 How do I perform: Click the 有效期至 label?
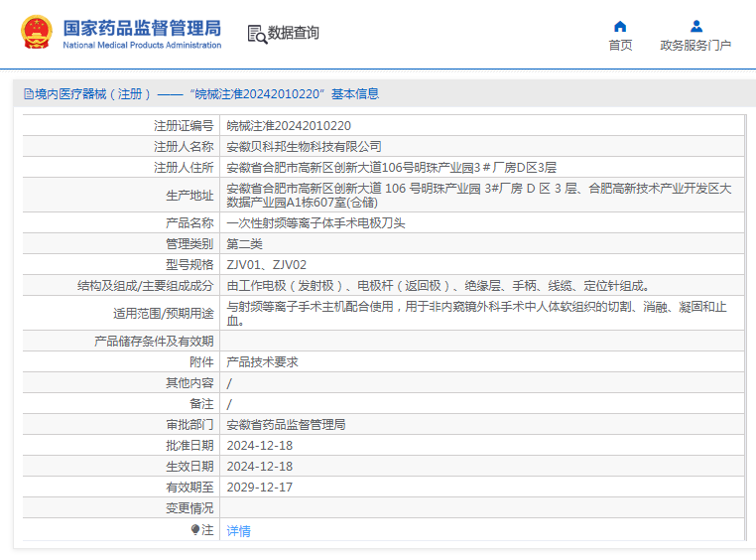click(x=189, y=488)
